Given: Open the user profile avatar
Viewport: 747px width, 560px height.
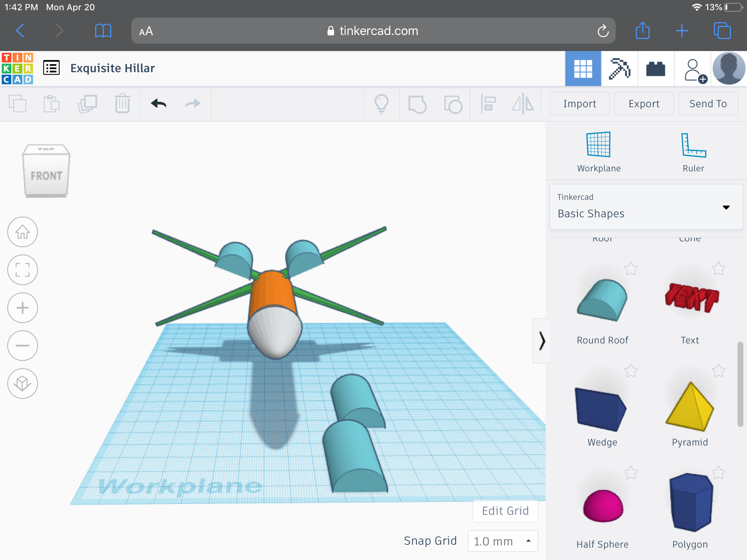Looking at the screenshot, I should [729, 69].
